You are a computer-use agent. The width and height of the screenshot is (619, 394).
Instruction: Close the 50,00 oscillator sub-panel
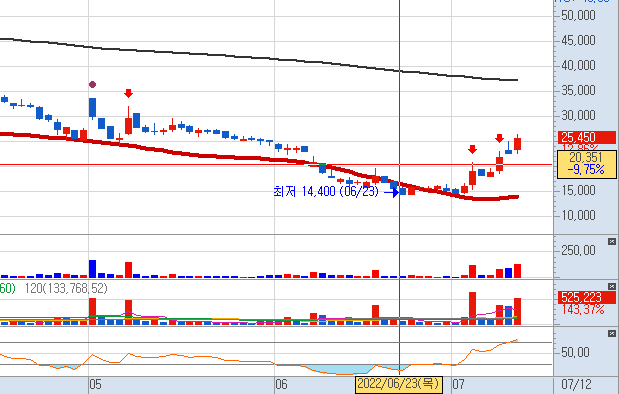(611, 334)
